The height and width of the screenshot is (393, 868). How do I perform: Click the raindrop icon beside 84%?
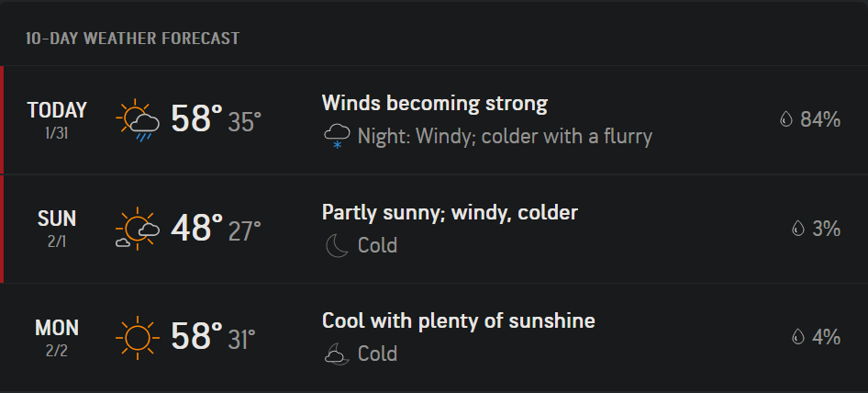click(x=786, y=119)
